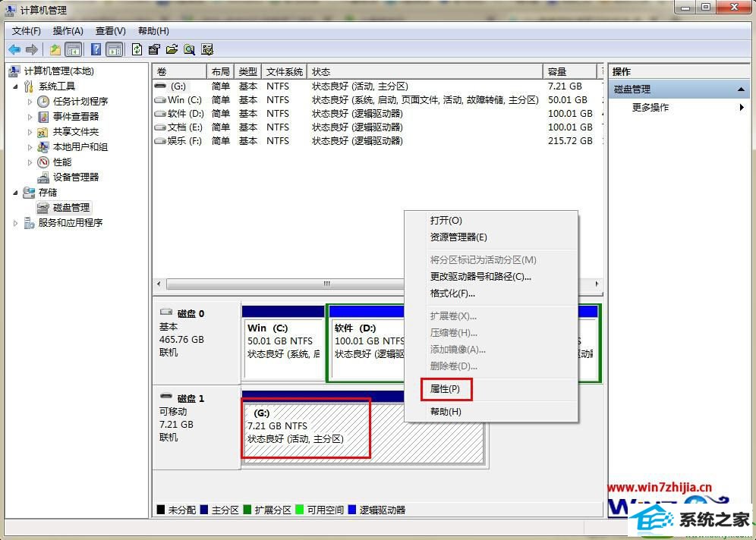
Task: Click the blue Help question mark icon
Action: pyautogui.click(x=96, y=49)
